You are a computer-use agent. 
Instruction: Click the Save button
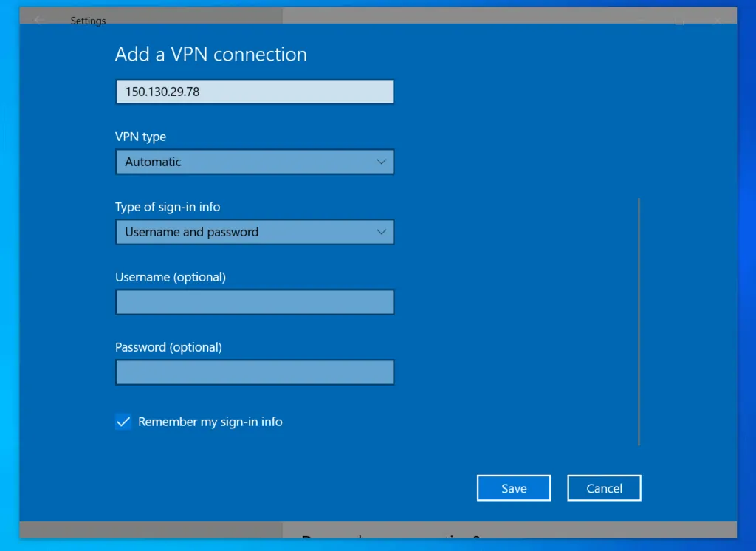pyautogui.click(x=514, y=487)
